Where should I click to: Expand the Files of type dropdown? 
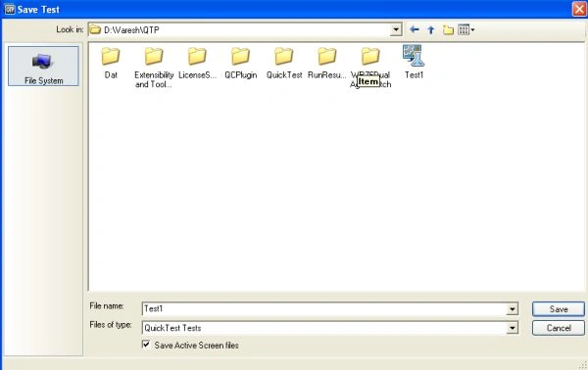pyautogui.click(x=513, y=328)
